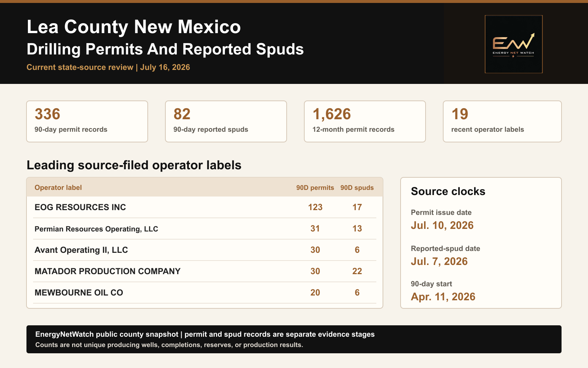The image size is (588, 368).
Task: Click the Leading source-filed operator labels heading
Action: coord(134,165)
